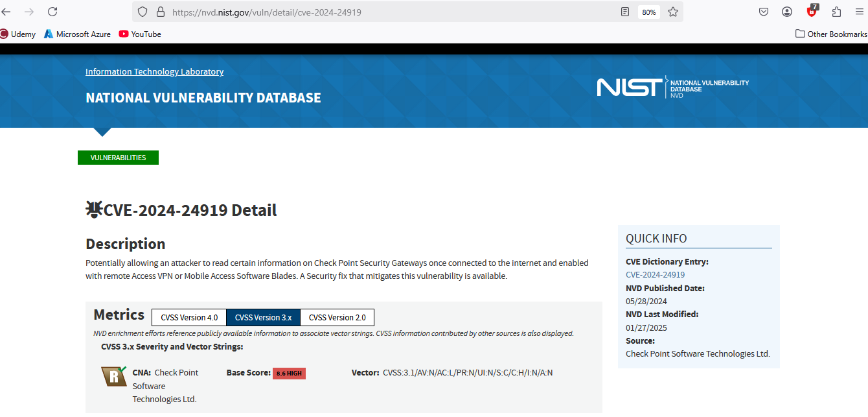Toggle reader view icon in address bar
The height and width of the screenshot is (417, 868).
[x=625, y=12]
